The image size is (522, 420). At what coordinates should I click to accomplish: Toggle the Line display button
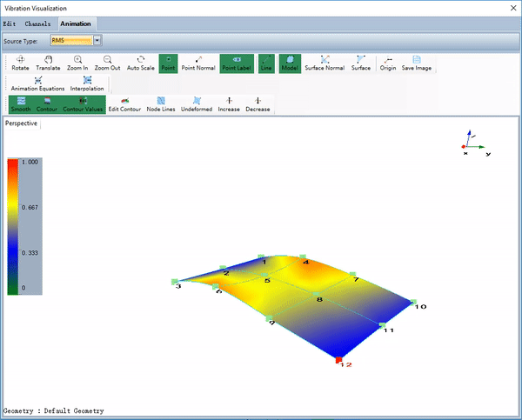point(266,63)
